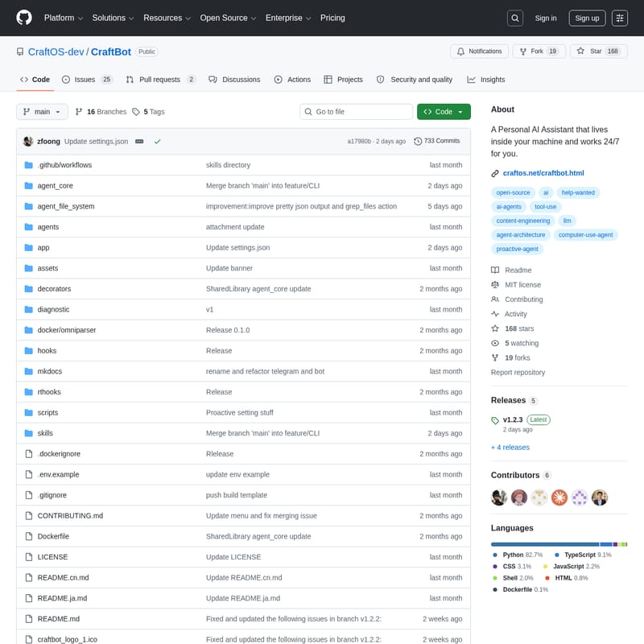Open the Notifications subscription button

point(479,52)
